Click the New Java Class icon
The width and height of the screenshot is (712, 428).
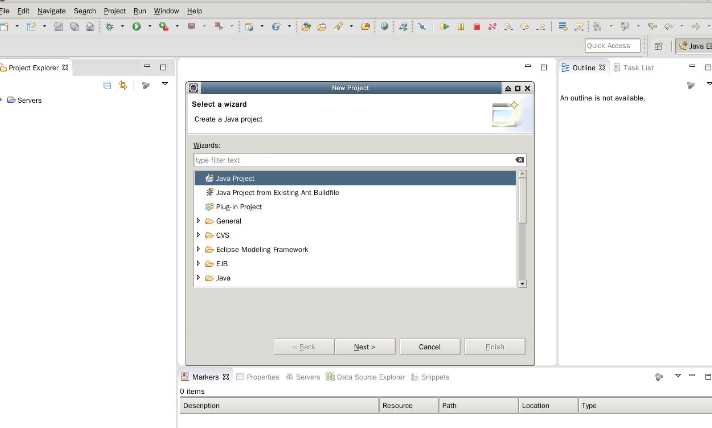point(276,27)
